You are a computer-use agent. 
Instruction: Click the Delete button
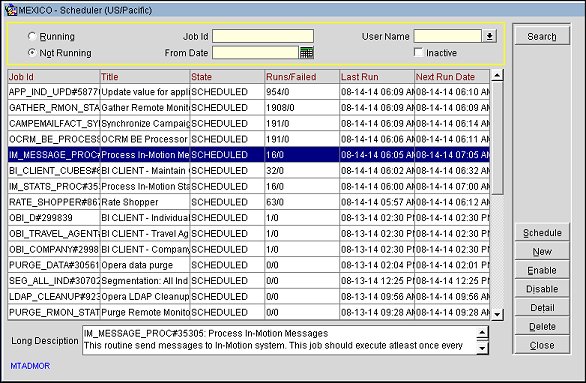pos(542,326)
